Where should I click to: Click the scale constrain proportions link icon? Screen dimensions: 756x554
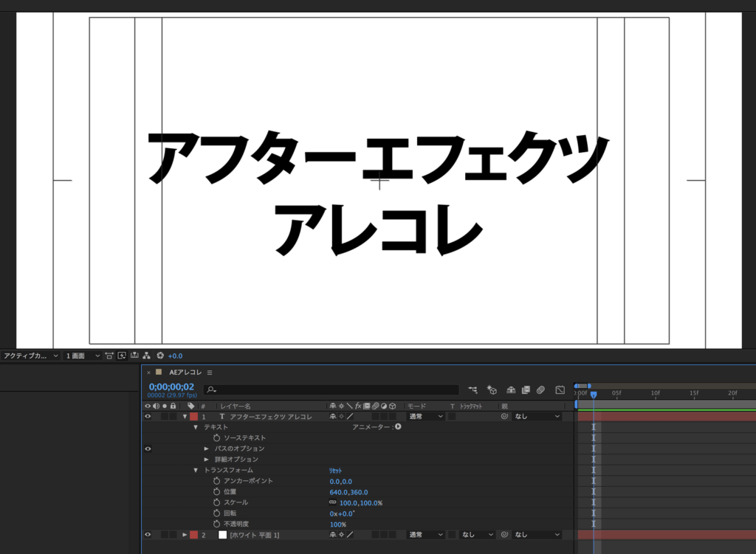click(333, 502)
